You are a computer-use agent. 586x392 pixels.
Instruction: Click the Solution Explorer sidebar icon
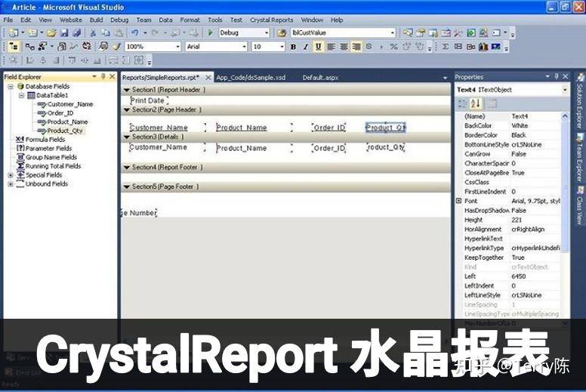580,78
